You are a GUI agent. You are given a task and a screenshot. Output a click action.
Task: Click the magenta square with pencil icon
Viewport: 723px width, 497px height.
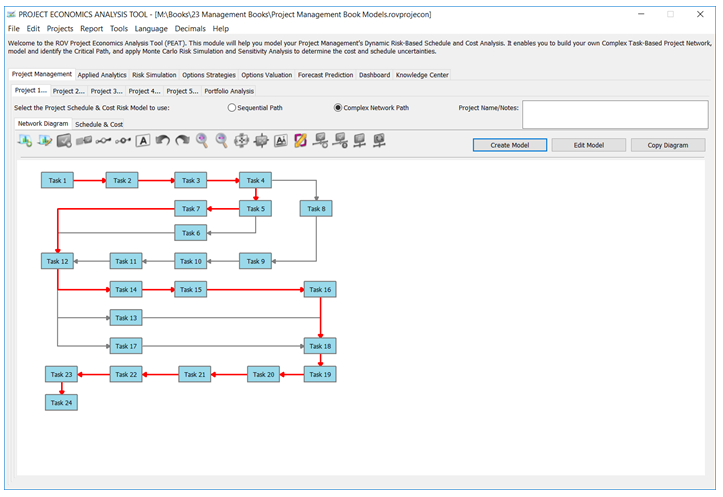300,140
